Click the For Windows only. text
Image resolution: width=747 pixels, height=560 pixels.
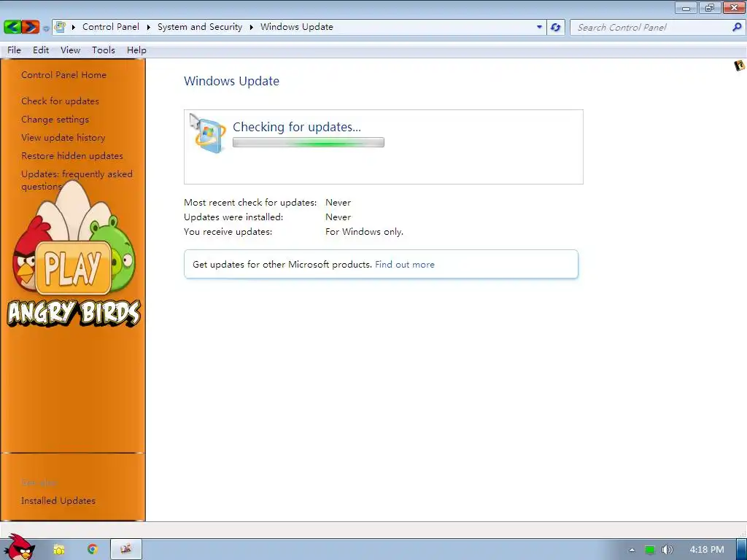(x=364, y=232)
